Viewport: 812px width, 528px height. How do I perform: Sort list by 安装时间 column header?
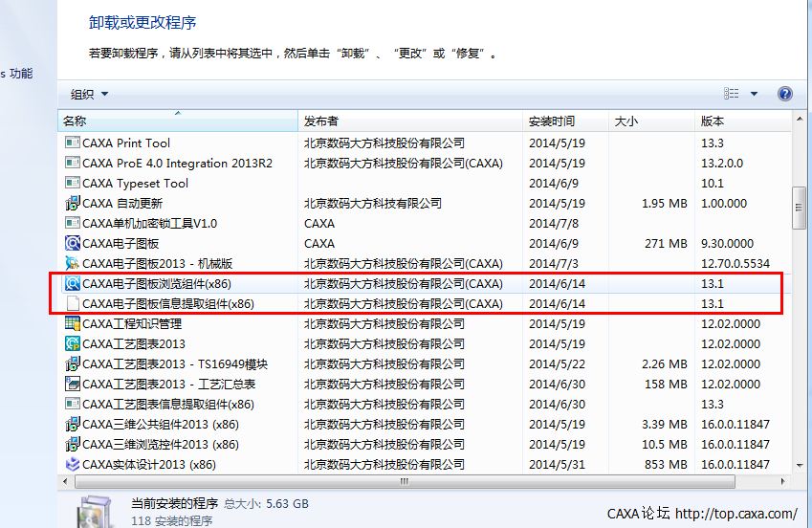pyautogui.click(x=565, y=121)
